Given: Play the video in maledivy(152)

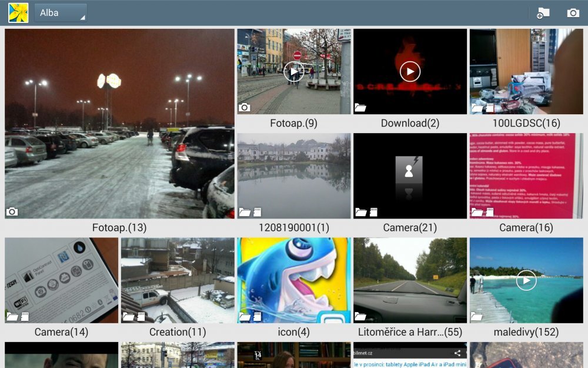Looking at the screenshot, I should (526, 280).
